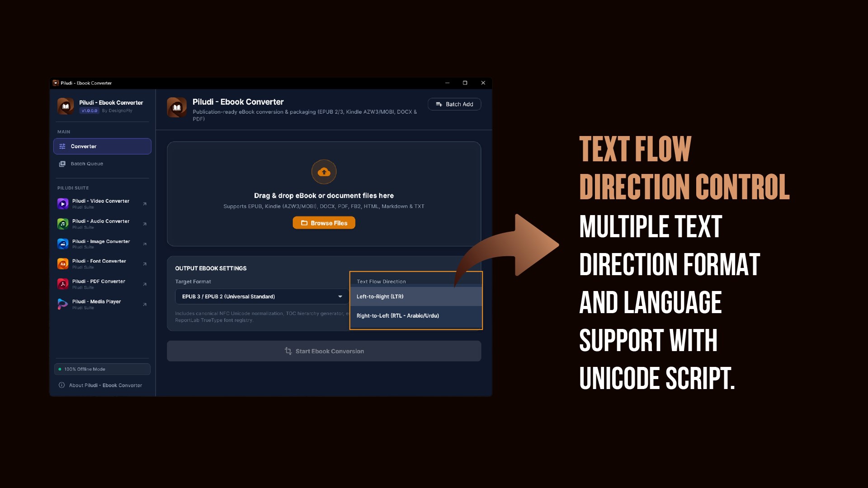Screen dimensions: 868x488
Task: Click the Batch Queue icon
Action: [x=62, y=164]
